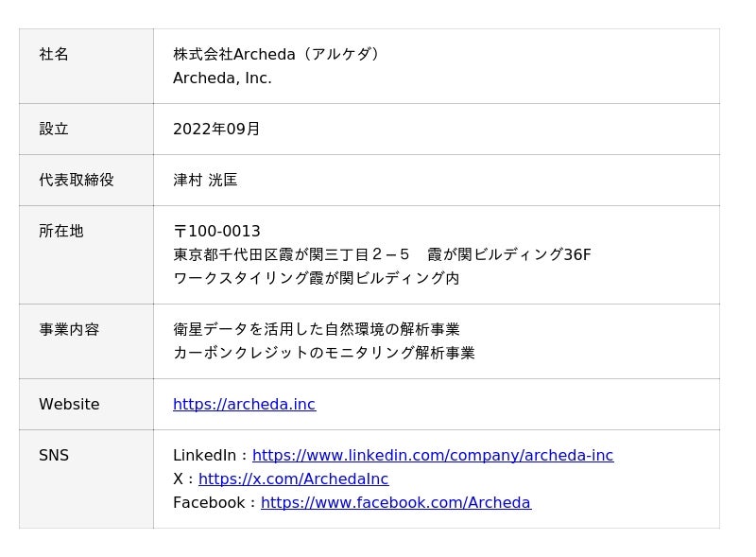Click the 設立 row label

pyautogui.click(x=54, y=129)
